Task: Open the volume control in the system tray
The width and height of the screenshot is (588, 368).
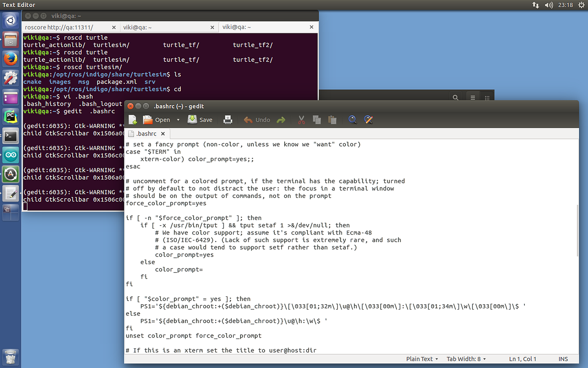Action: click(549, 5)
